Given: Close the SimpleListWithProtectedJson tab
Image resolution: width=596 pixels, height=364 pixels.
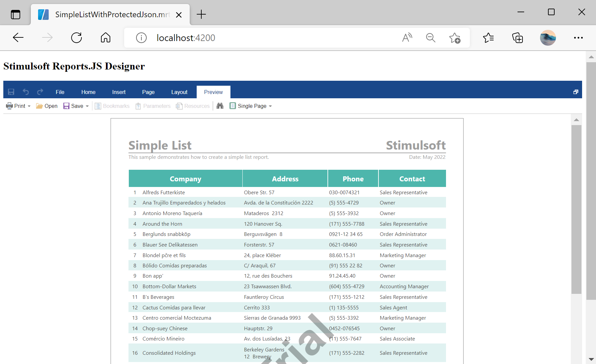Looking at the screenshot, I should point(179,15).
